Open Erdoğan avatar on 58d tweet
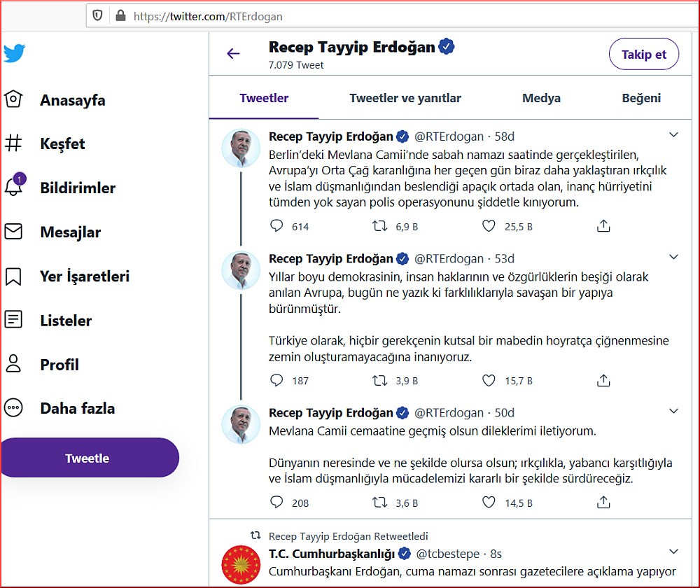 tap(241, 148)
